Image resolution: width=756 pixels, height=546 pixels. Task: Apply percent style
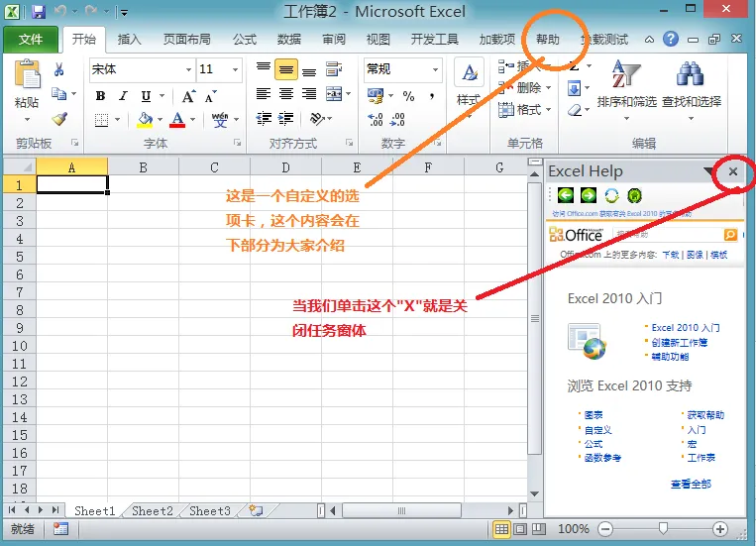coord(409,96)
